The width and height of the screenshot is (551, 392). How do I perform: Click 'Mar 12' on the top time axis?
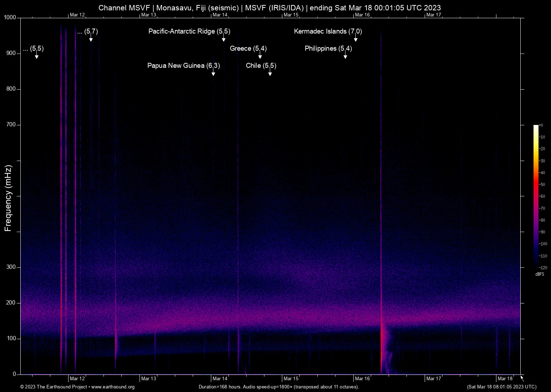pyautogui.click(x=77, y=15)
